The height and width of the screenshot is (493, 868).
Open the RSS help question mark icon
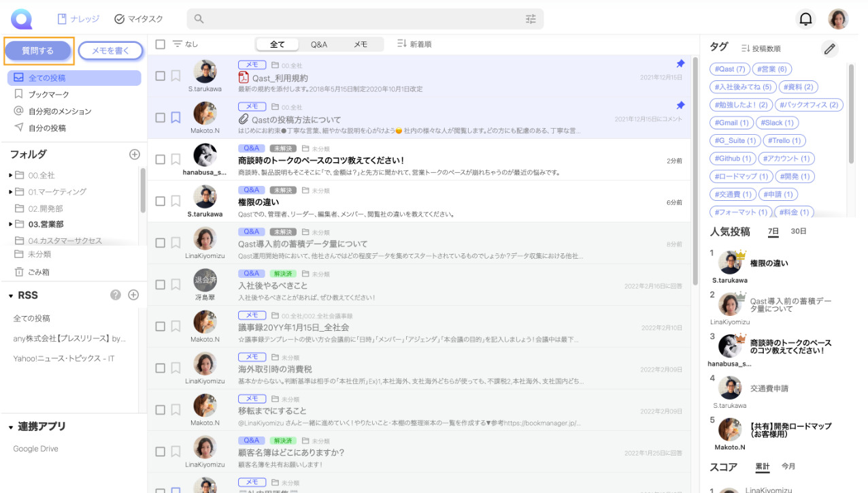coord(116,295)
